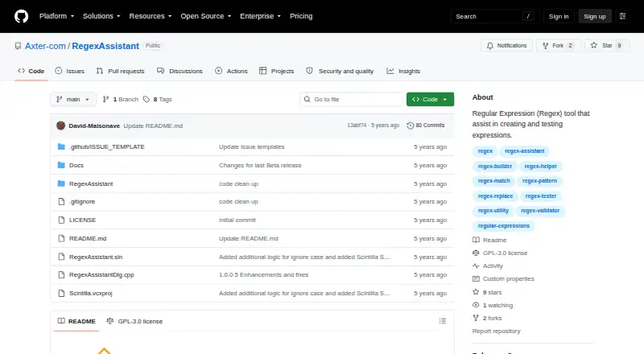The image size is (644, 354).
Task: Fork the repository
Action: pos(558,46)
